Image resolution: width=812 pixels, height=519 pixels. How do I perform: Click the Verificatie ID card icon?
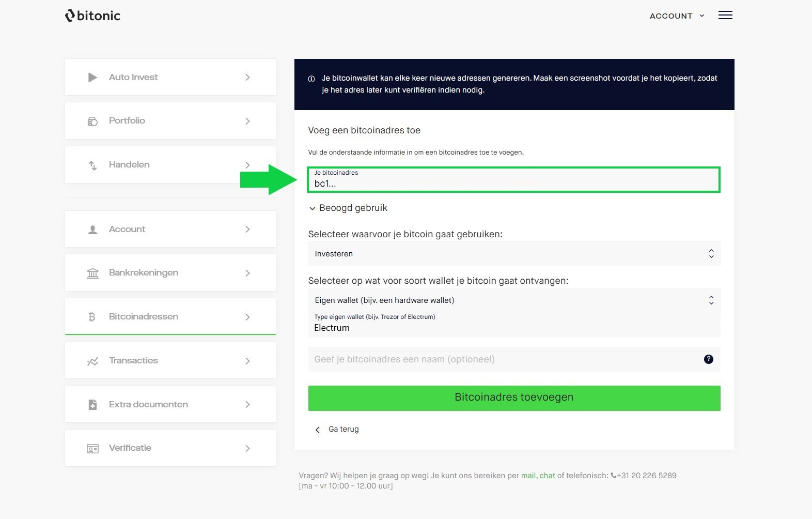pyautogui.click(x=92, y=449)
